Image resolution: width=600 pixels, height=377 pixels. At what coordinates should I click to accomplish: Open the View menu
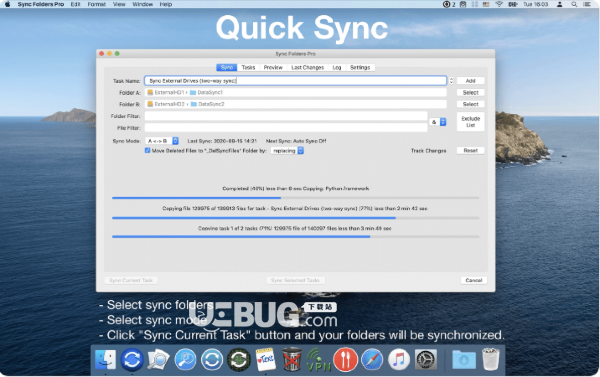click(119, 4)
